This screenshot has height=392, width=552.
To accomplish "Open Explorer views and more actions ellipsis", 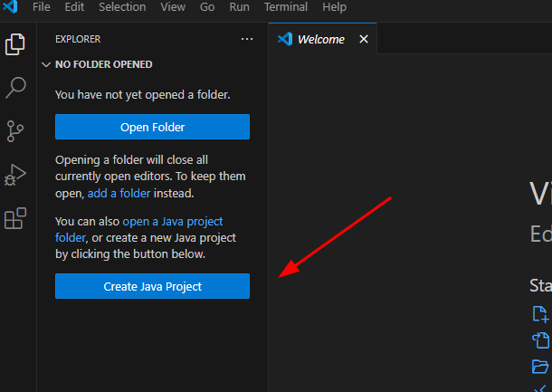I will coord(247,39).
